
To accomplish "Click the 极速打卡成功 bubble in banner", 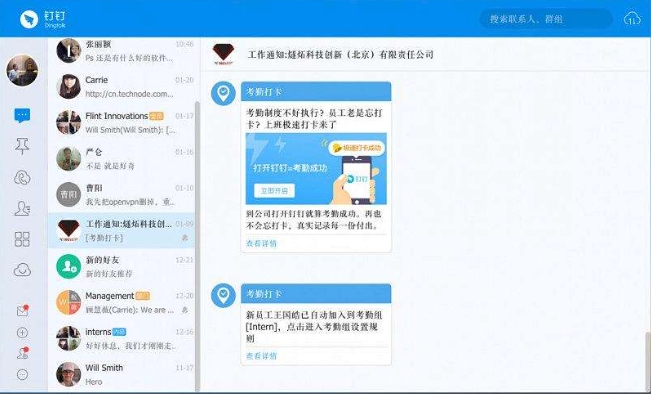I will [357, 148].
